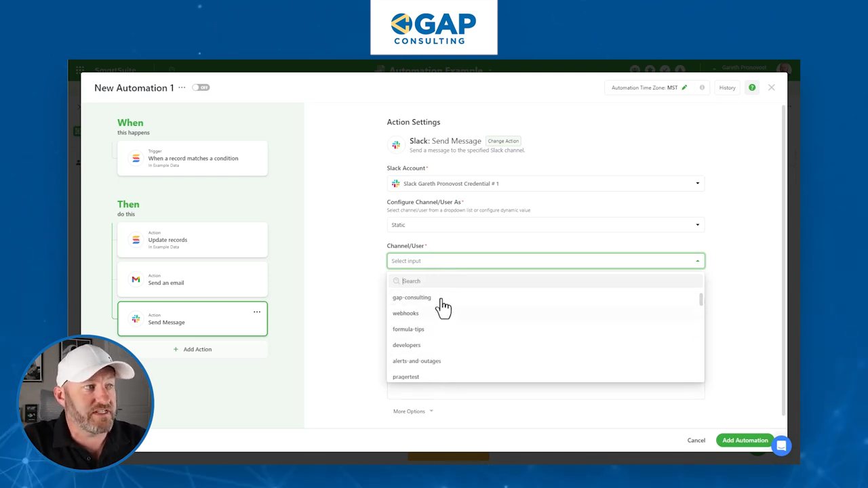Toggle the automation ON/OFF switch
The height and width of the screenshot is (488, 868).
(201, 87)
